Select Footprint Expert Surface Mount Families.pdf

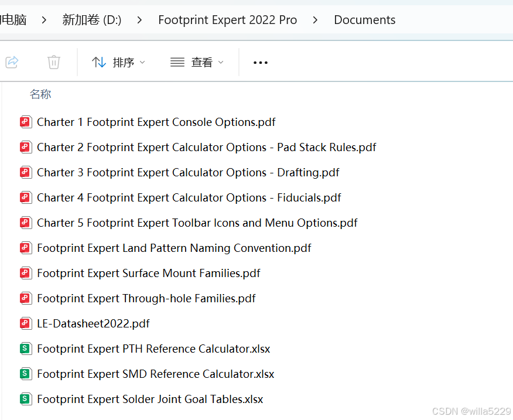click(149, 274)
